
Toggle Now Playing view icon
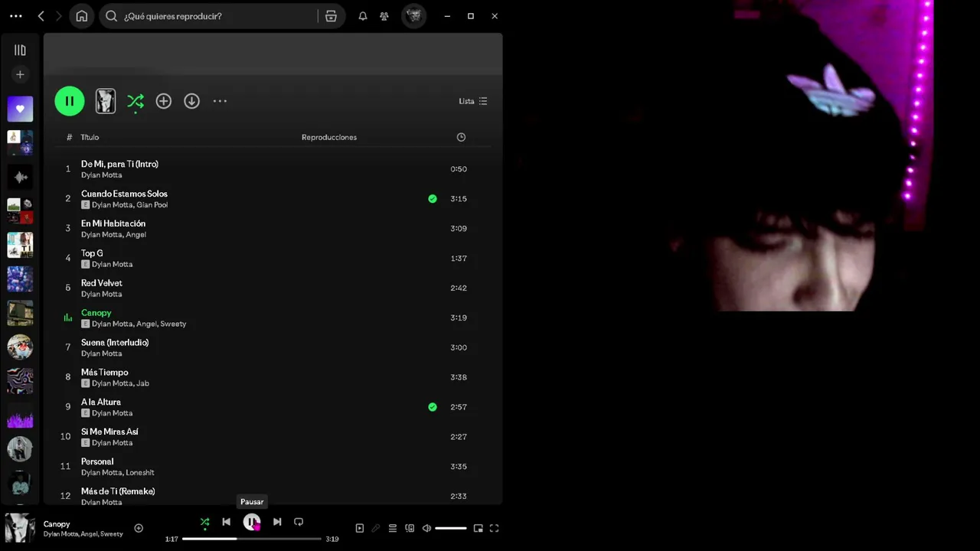360,528
